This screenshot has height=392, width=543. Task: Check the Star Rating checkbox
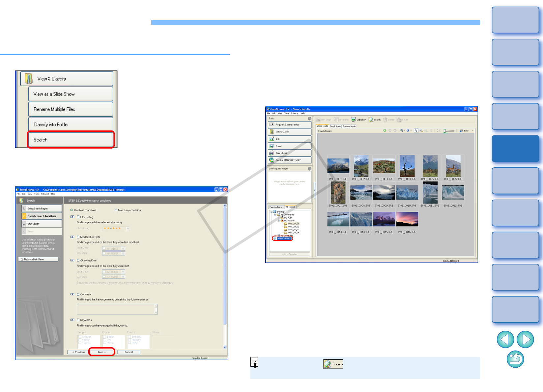pyautogui.click(x=78, y=217)
